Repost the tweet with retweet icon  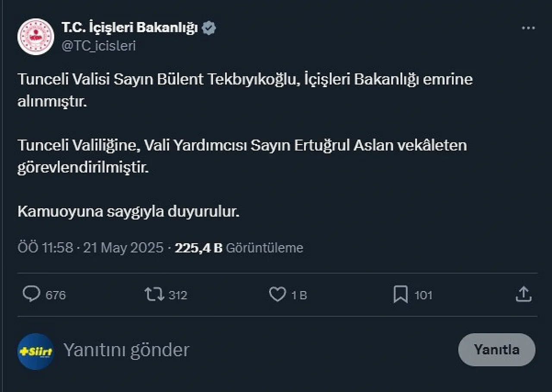[154, 295]
